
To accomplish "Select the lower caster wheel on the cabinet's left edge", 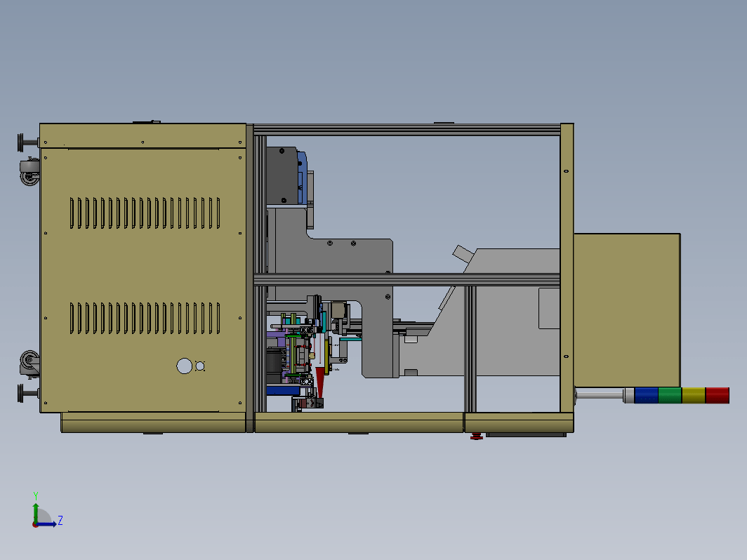I will pyautogui.click(x=29, y=364).
